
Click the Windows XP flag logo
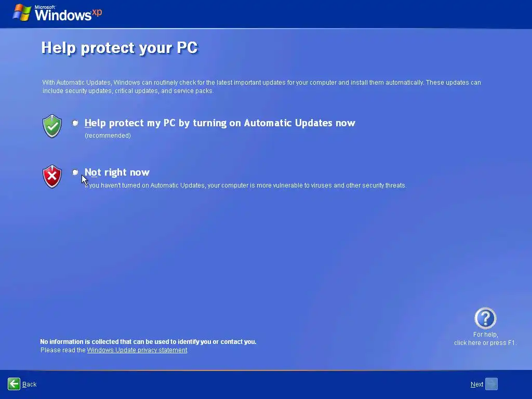click(22, 12)
